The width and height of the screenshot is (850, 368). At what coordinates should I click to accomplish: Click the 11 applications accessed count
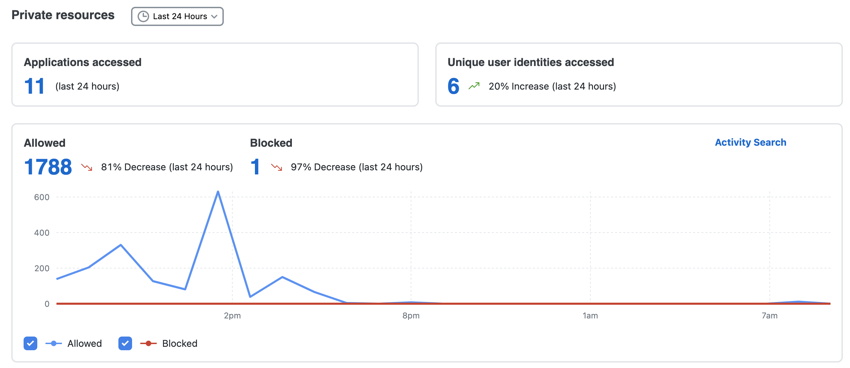(x=34, y=86)
